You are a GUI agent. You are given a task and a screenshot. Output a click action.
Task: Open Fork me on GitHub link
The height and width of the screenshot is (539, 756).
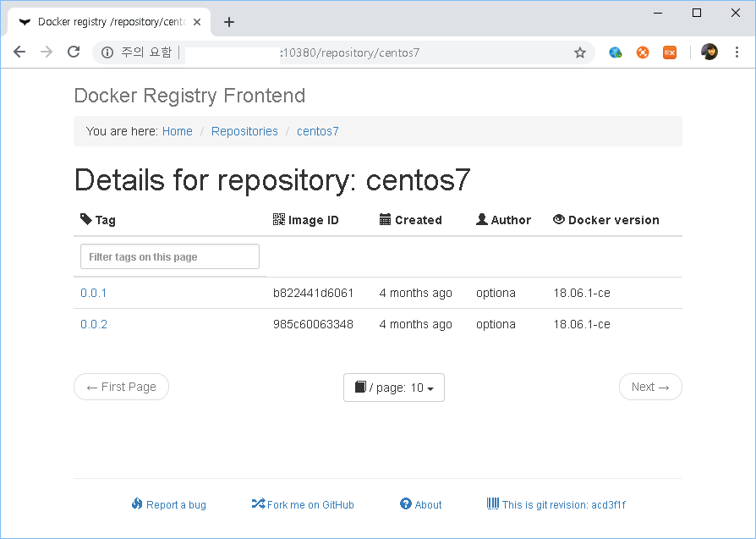coord(310,505)
